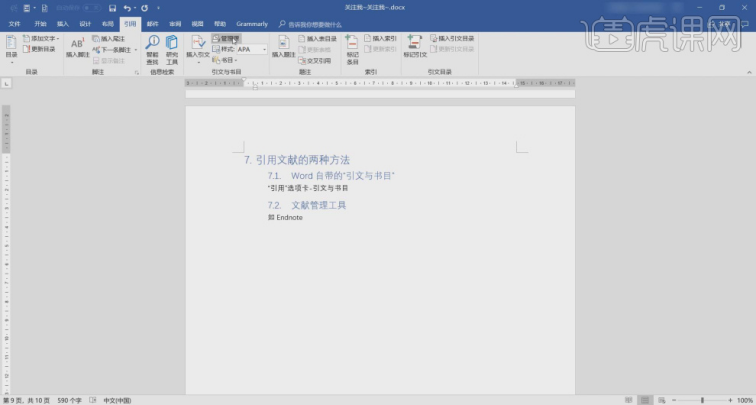Click the zoom slider handle
Viewport: 756px width, 405px height.
tap(702, 400)
